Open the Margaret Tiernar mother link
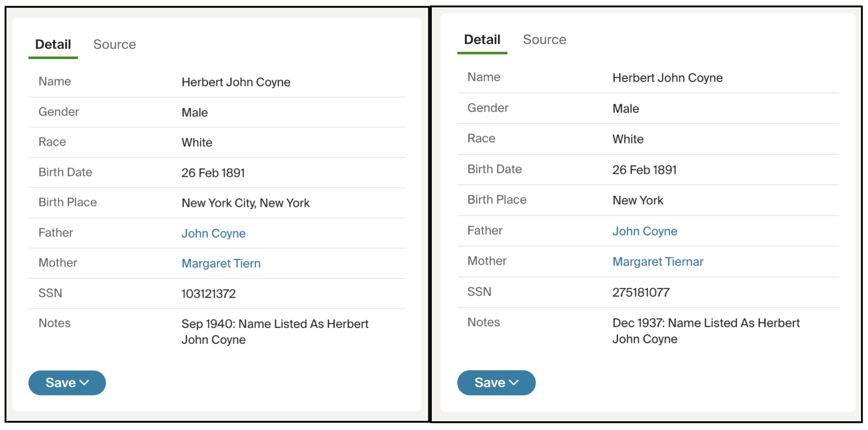Viewport: 868px width, 430px height. [658, 262]
